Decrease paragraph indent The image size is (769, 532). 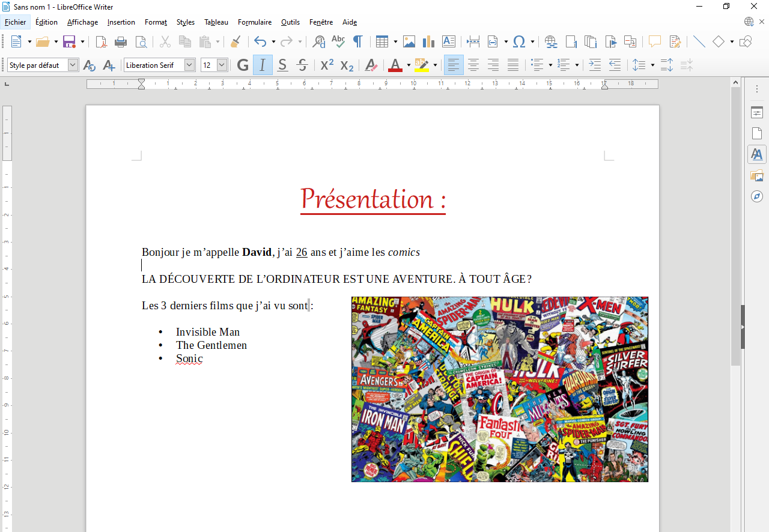615,65
